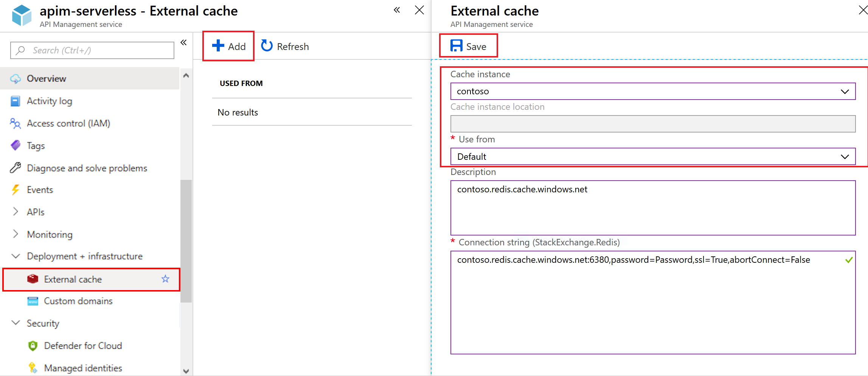
Task: Save the external cache configuration
Action: (468, 46)
